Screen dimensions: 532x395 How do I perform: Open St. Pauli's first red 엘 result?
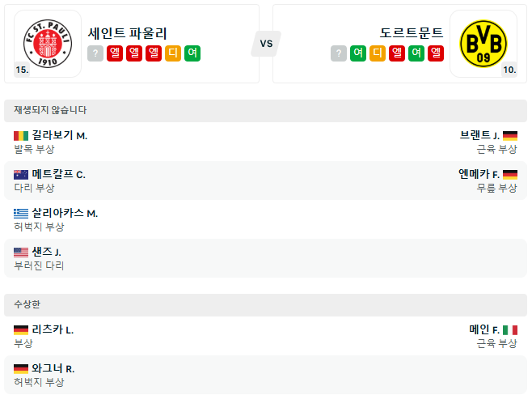115,53
